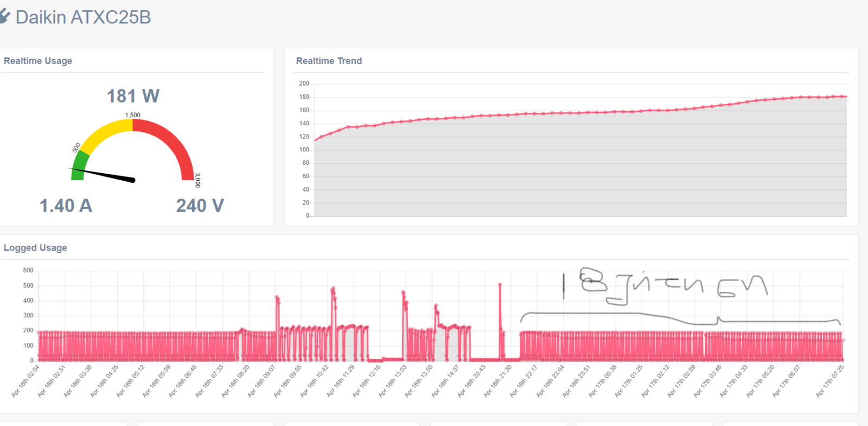Click the Realtime Trend panel heading

(329, 61)
